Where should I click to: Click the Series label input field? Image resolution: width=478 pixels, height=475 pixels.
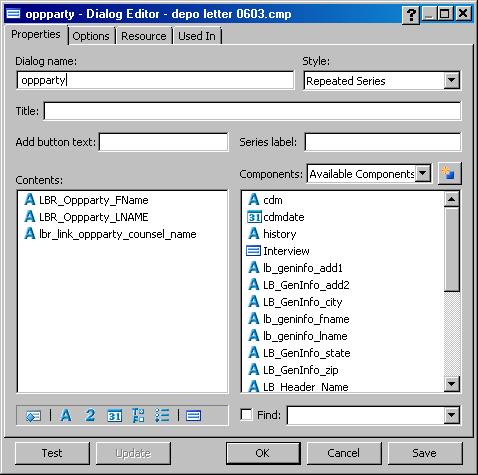tap(383, 142)
